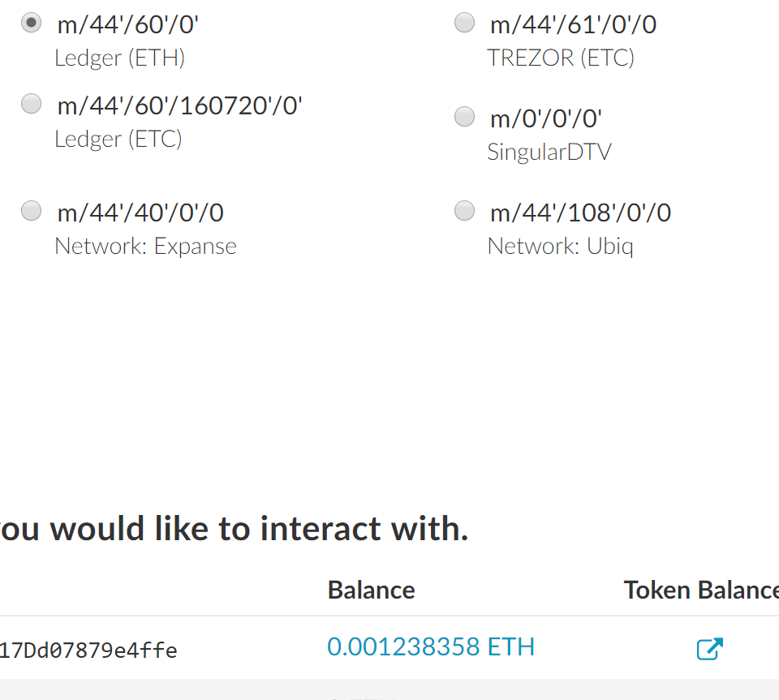Click the Token Balance column header
779x700 pixels.
pyautogui.click(x=701, y=590)
